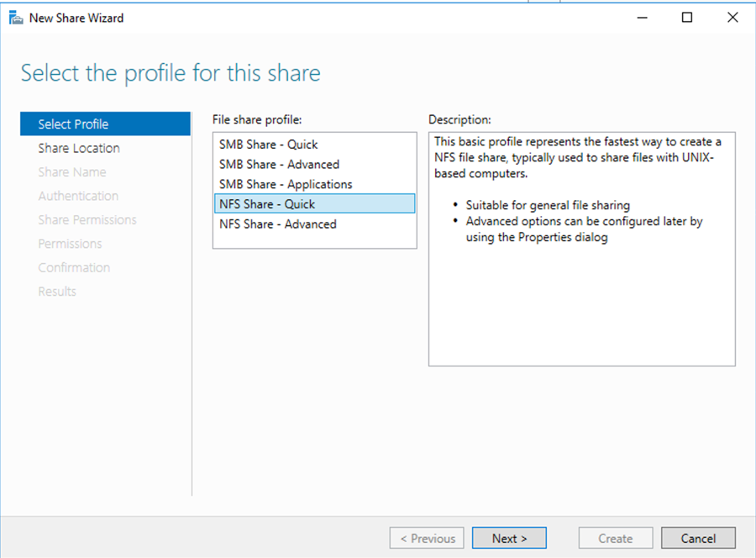Viewport: 756px width, 558px height.
Task: Open the Select Profile wizard step
Action: pos(105,124)
